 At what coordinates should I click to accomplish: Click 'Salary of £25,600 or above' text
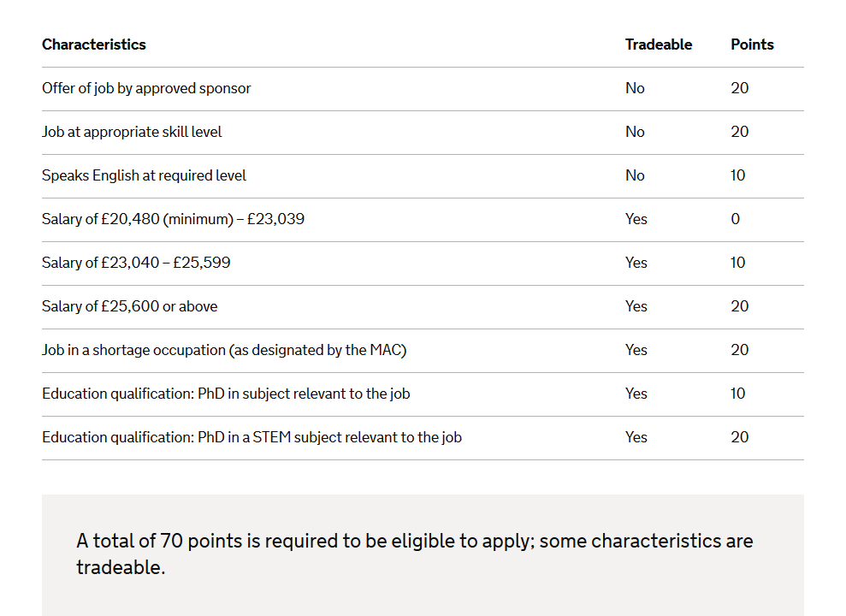[129, 306]
